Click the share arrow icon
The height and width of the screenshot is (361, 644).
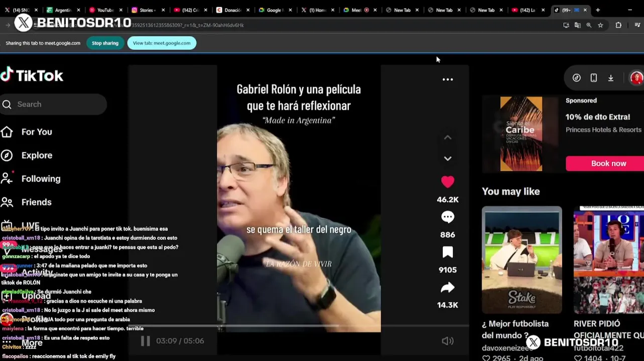click(x=448, y=287)
